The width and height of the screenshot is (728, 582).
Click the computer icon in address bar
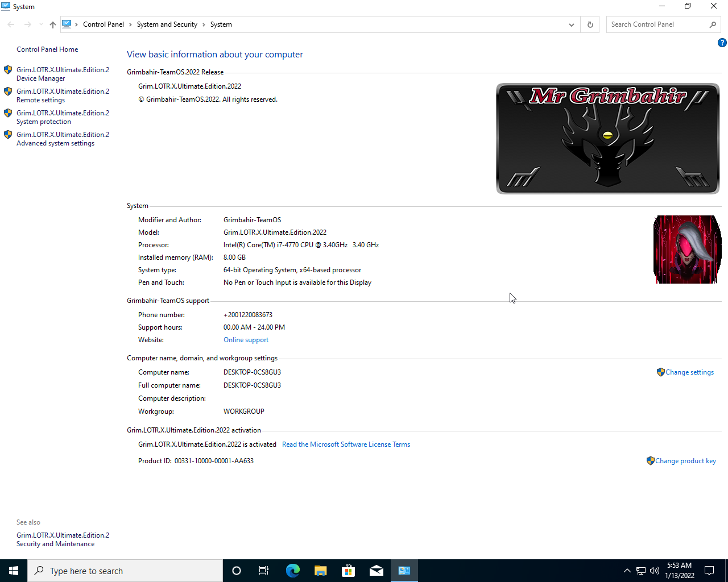point(67,24)
